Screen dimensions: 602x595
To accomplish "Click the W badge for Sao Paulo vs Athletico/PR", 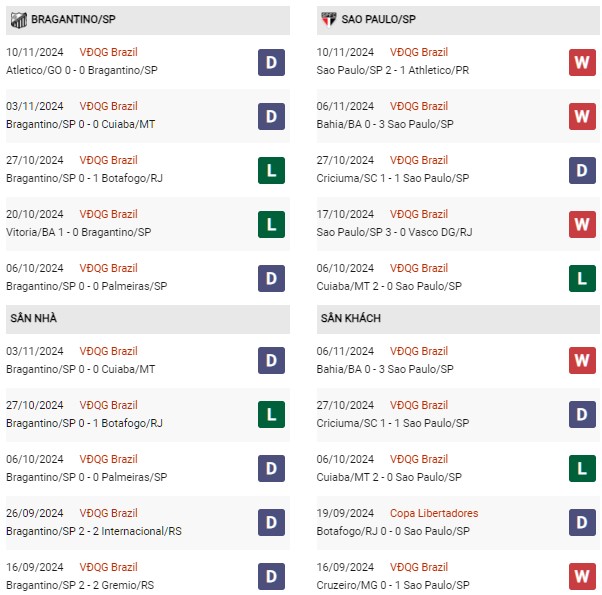I will pyautogui.click(x=582, y=62).
